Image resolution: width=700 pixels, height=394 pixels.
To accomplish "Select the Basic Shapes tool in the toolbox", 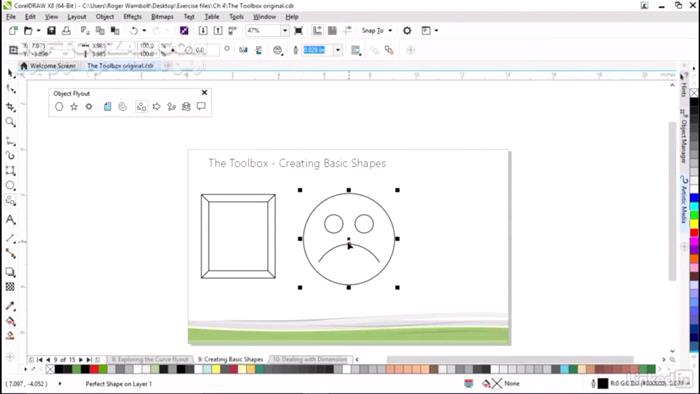I will tap(11, 201).
